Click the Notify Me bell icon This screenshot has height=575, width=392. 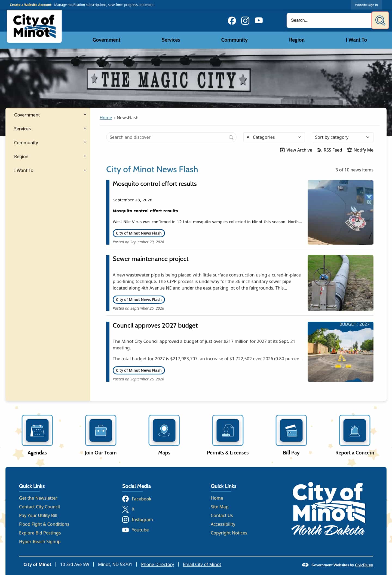click(350, 150)
